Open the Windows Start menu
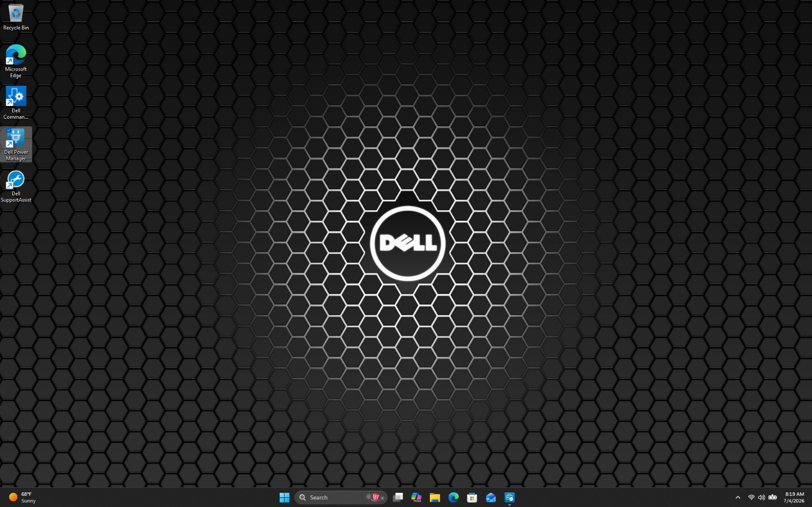Screen dimensions: 812x507 pos(284,497)
